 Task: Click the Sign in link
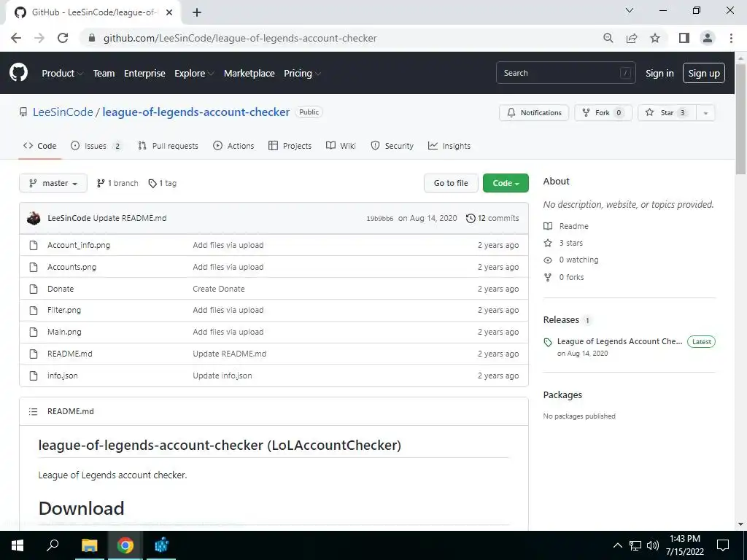point(659,74)
